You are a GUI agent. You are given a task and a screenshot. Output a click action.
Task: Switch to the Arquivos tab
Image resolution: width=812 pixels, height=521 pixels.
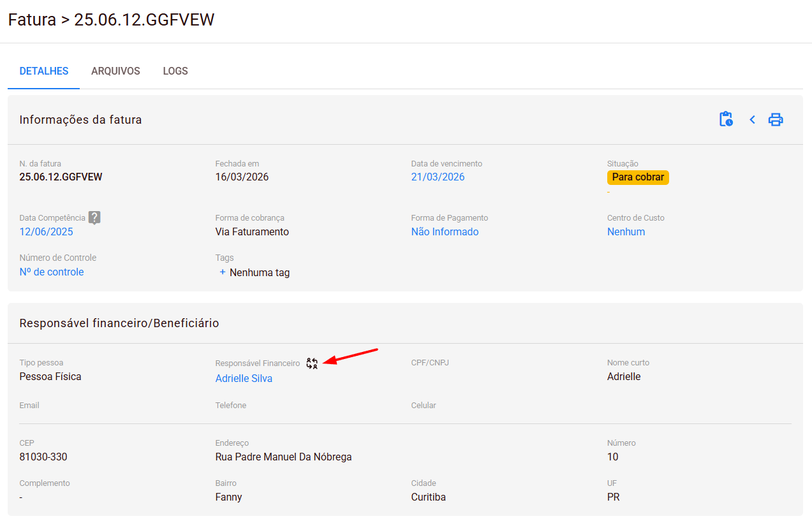pyautogui.click(x=115, y=71)
